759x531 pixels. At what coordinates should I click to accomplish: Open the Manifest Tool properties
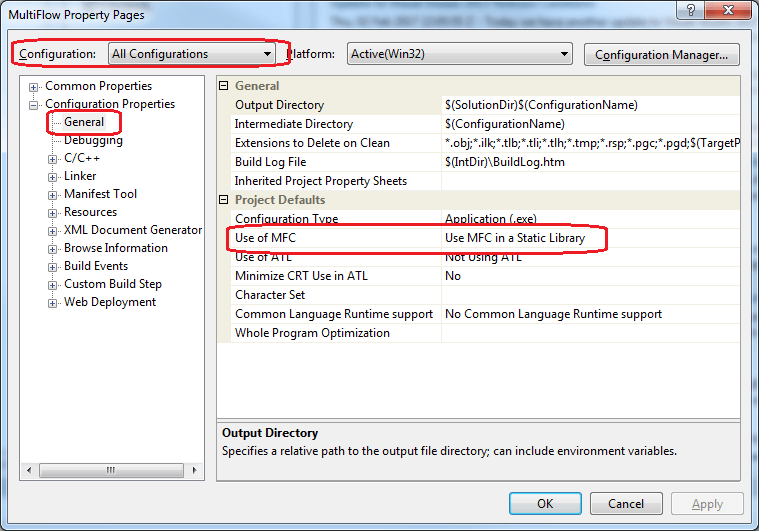point(100,194)
